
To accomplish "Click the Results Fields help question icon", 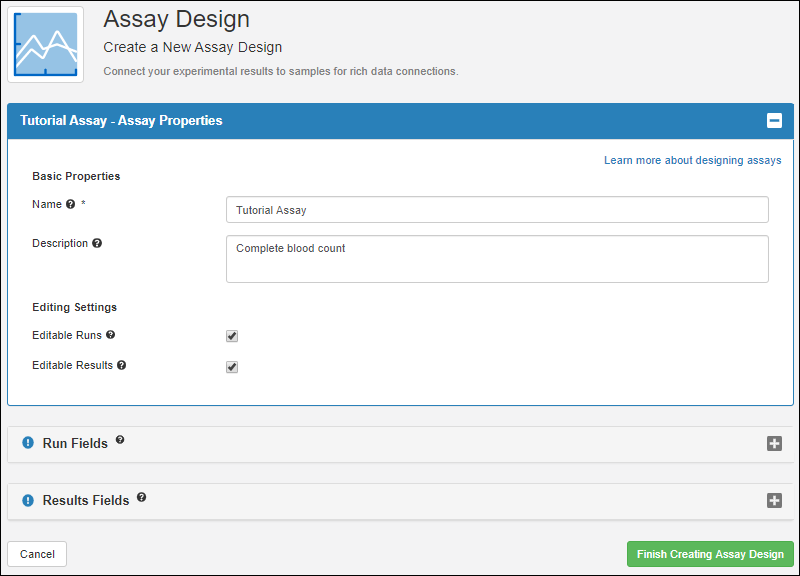I will point(141,497).
